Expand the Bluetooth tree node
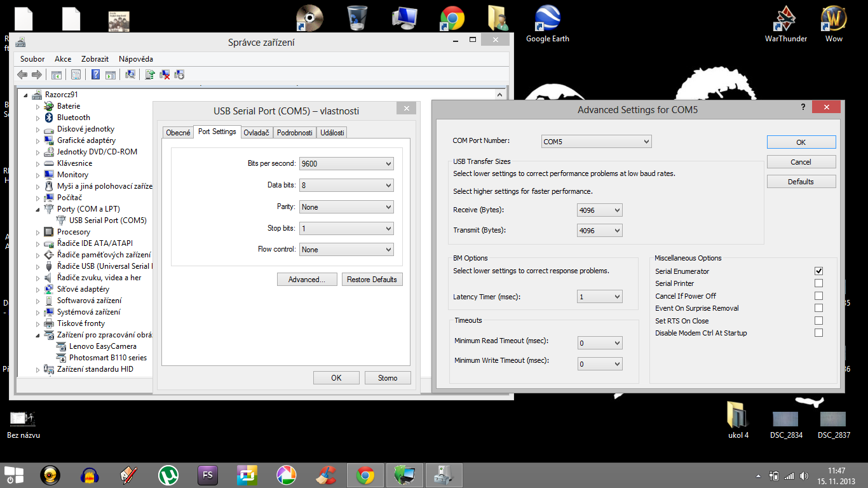868x488 pixels. pyautogui.click(x=37, y=118)
